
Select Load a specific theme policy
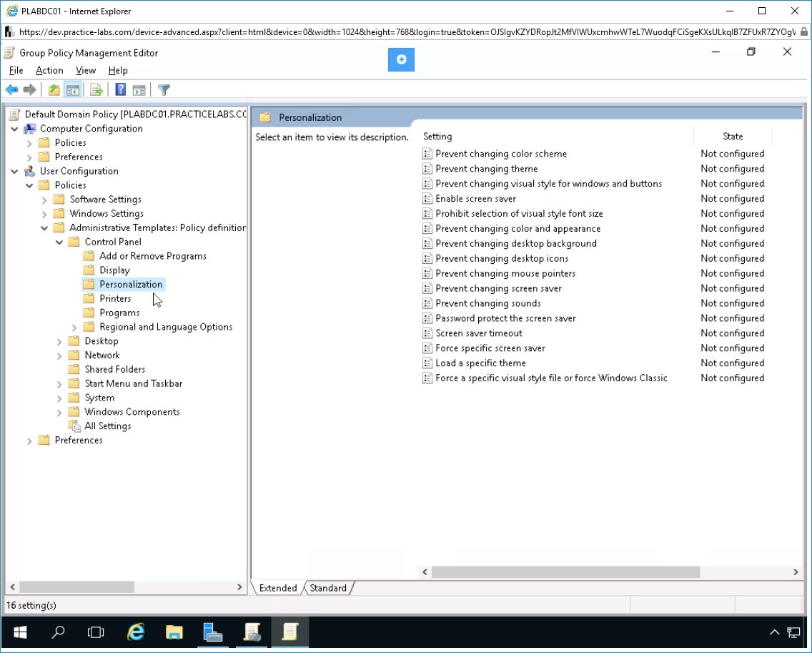coord(480,363)
